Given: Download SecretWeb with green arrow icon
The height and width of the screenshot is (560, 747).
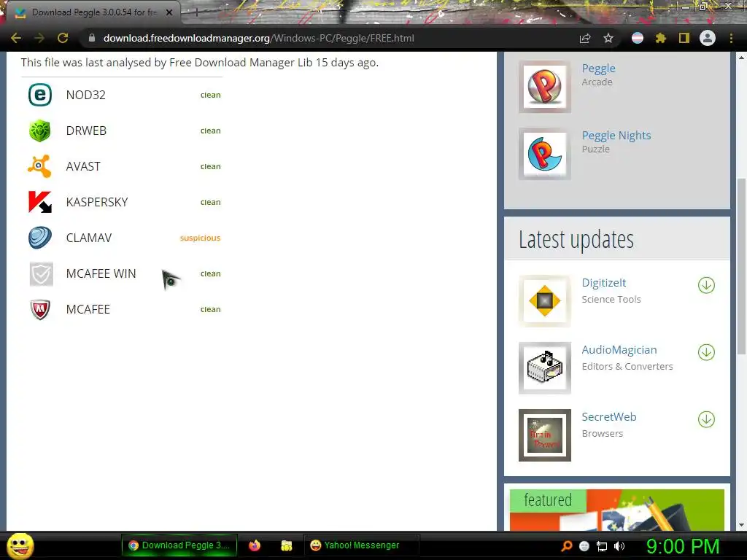Looking at the screenshot, I should pos(706,419).
